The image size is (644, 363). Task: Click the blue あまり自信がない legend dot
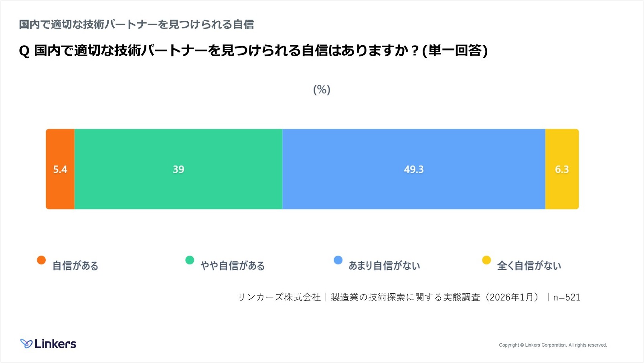click(x=338, y=260)
